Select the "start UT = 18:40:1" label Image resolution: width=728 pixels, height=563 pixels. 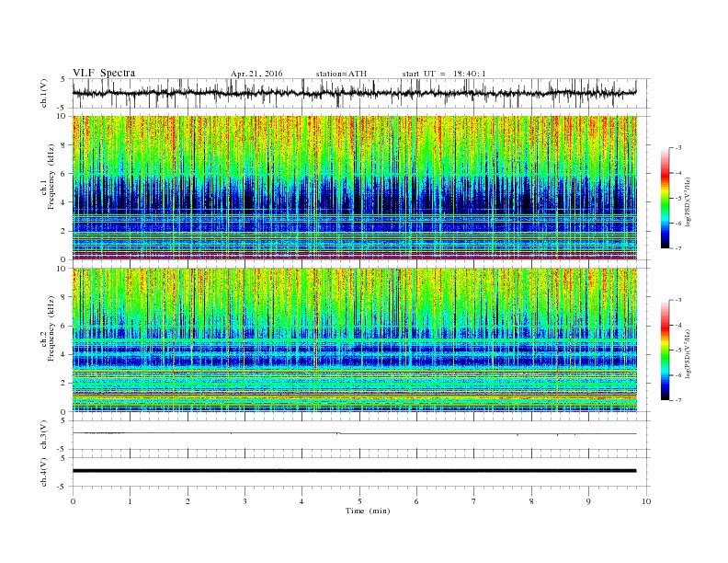[444, 74]
